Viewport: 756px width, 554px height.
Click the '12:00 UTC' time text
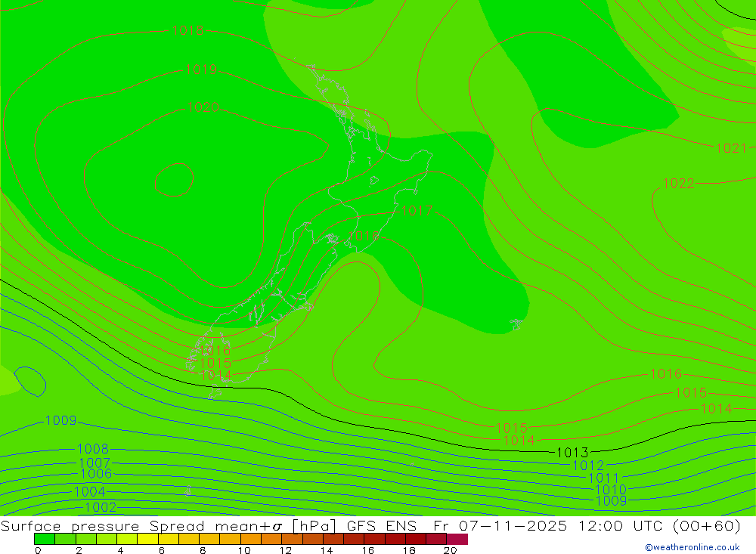click(x=622, y=525)
